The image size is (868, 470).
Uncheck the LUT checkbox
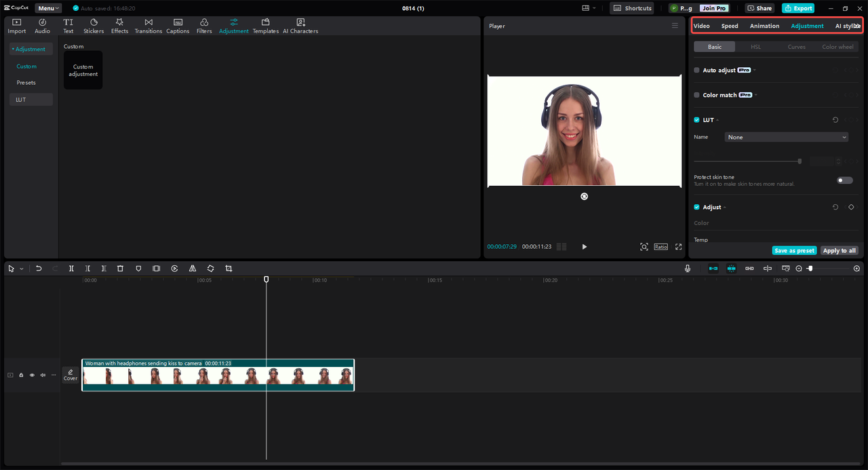tap(696, 120)
